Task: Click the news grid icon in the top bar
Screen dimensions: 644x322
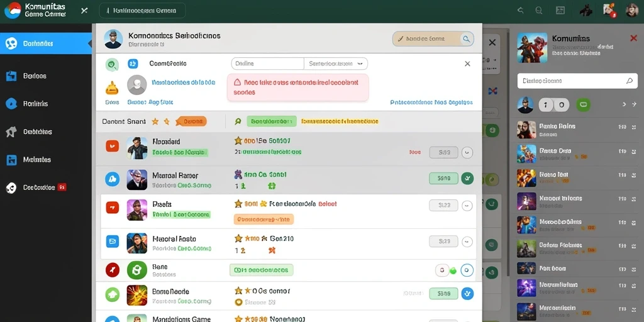Action: (560, 11)
